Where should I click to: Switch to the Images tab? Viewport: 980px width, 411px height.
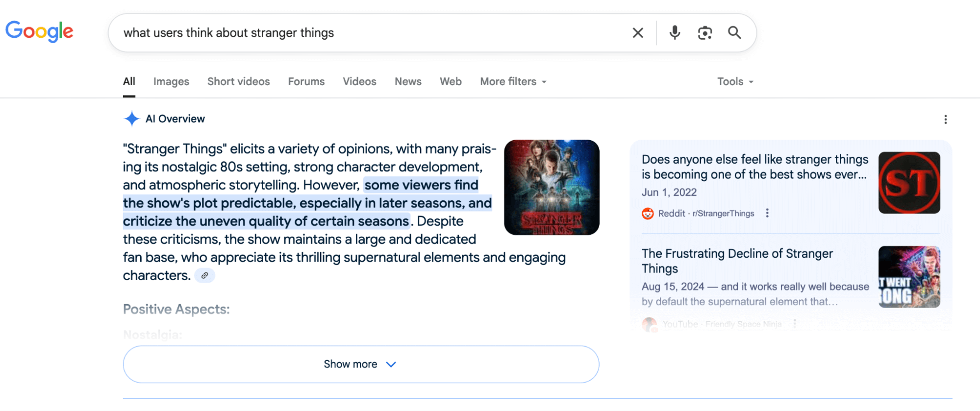pos(171,82)
